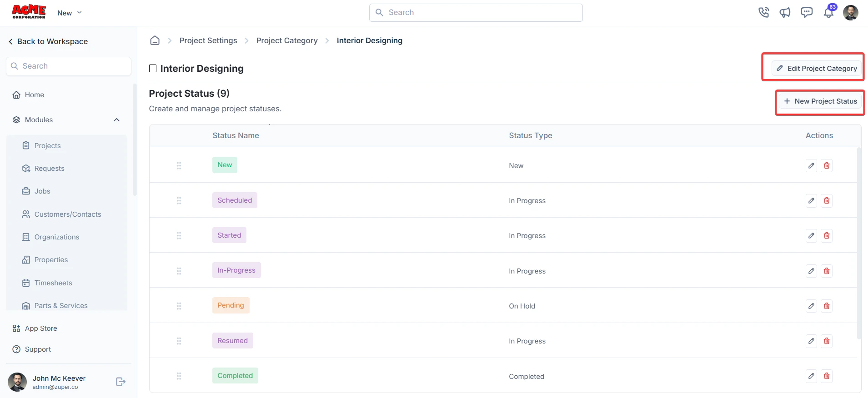Open the New dropdown next to logo
The height and width of the screenshot is (398, 868).
(x=70, y=13)
